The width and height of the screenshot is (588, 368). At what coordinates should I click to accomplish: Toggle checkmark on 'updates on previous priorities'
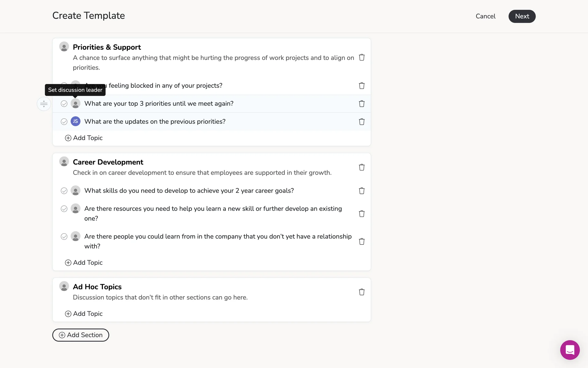click(x=64, y=122)
